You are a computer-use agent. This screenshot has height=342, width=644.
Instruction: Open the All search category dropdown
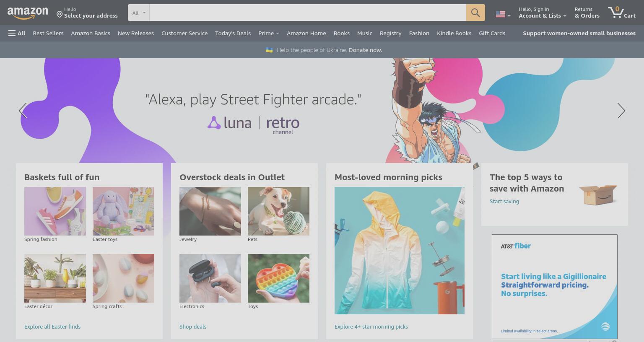click(x=139, y=13)
